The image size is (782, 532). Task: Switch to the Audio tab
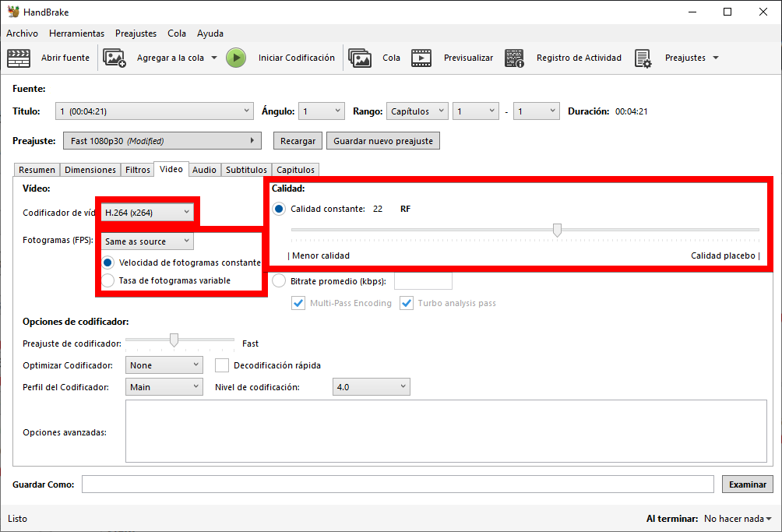[205, 170]
